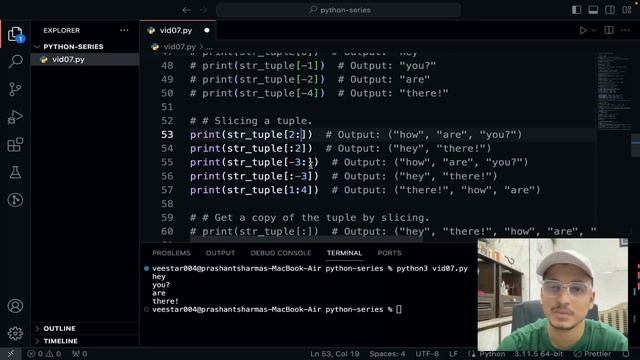Go back with navigation arrow
Image resolution: width=640 pixels, height=360 pixels.
tap(186, 10)
